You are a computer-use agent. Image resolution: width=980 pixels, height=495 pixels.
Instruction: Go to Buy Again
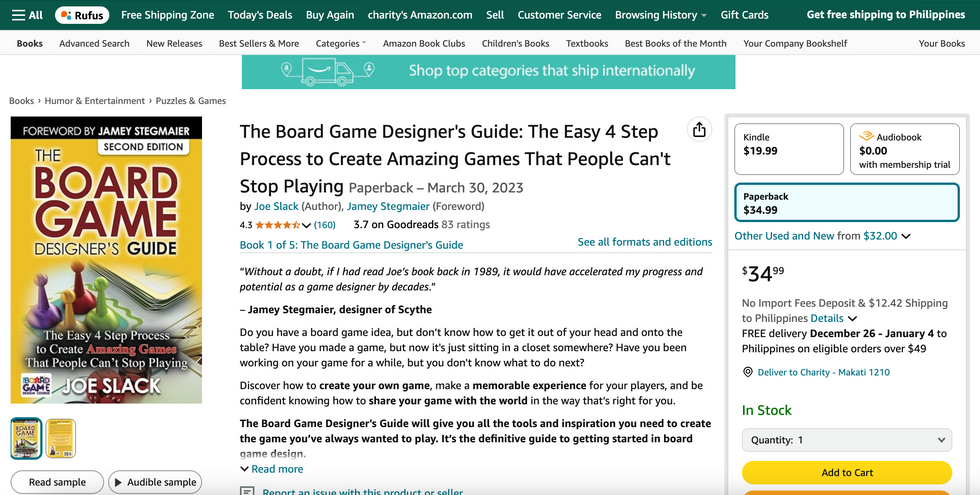click(330, 15)
